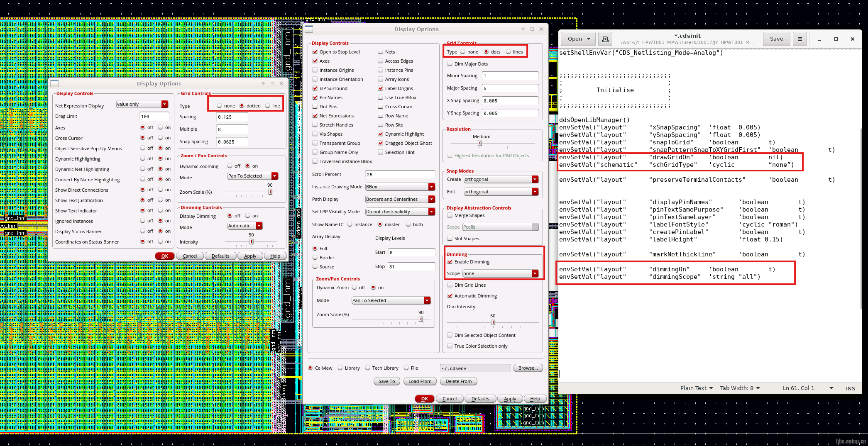868x446 pixels.
Task: Click the roll-up arrow icon of the small Display Options dialog
Action: point(263,83)
